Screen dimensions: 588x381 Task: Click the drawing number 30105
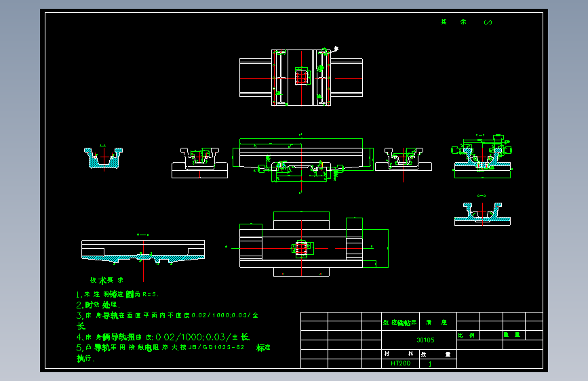pos(425,340)
